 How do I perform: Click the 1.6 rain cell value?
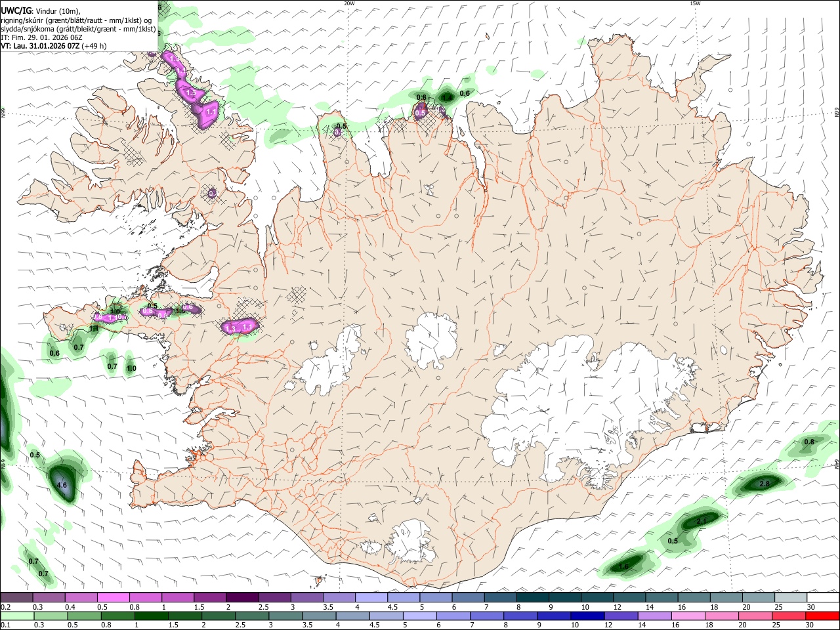click(x=624, y=566)
